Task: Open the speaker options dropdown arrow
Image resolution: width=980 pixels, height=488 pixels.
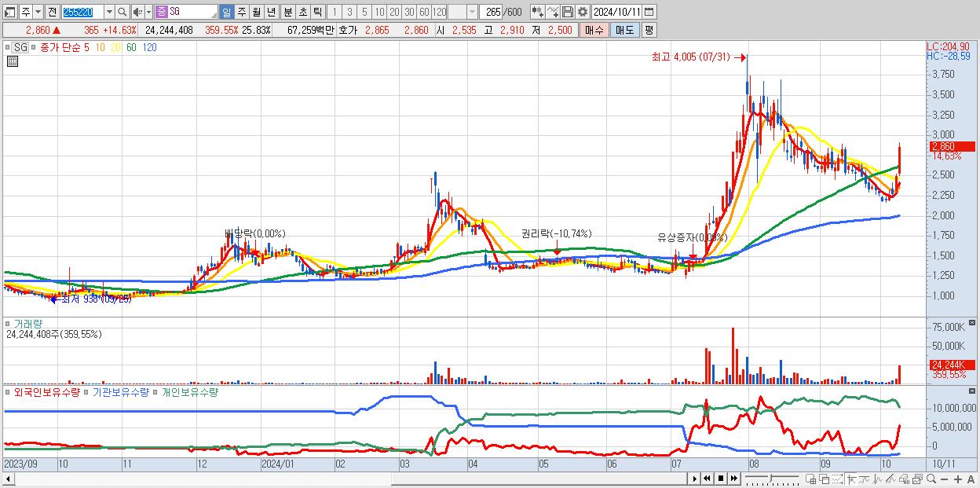Action: pos(148,12)
